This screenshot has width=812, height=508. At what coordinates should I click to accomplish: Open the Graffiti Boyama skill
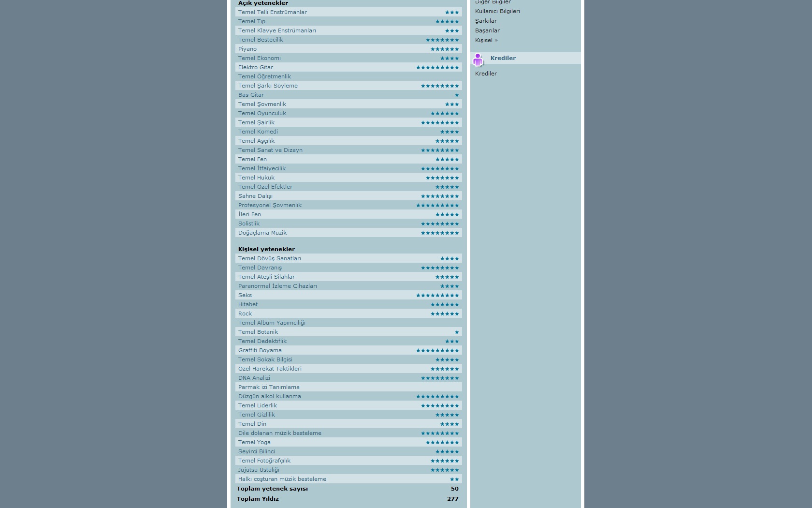pos(260,350)
